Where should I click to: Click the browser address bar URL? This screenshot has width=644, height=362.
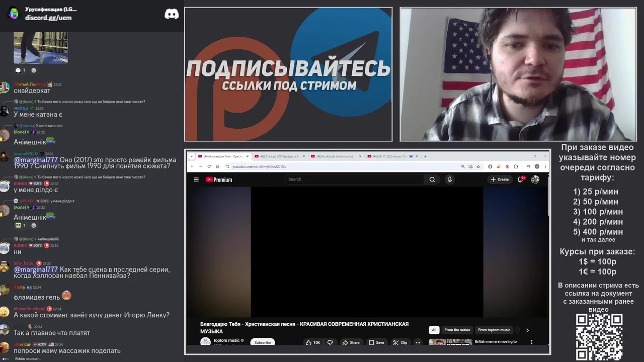[259, 166]
